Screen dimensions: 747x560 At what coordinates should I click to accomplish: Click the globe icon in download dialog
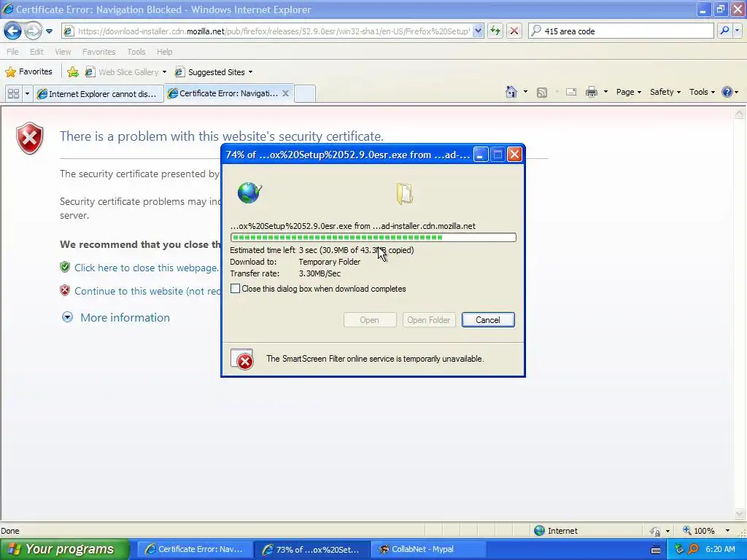[x=249, y=192]
